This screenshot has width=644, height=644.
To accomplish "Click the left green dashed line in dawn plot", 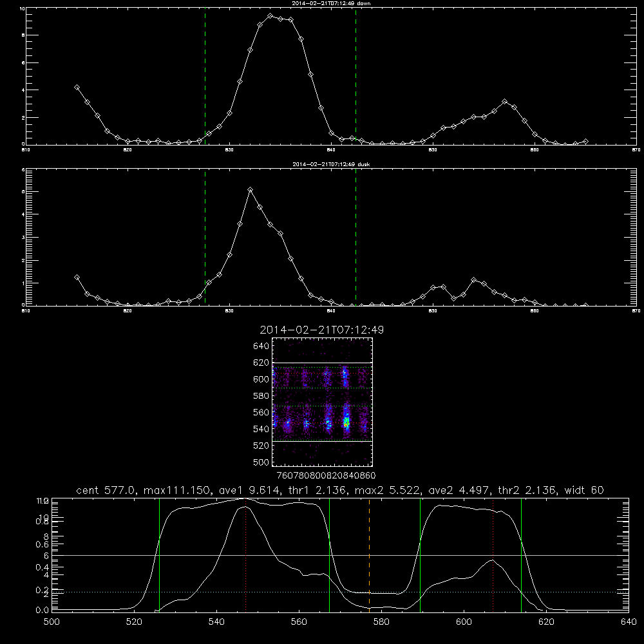I will (205, 76).
